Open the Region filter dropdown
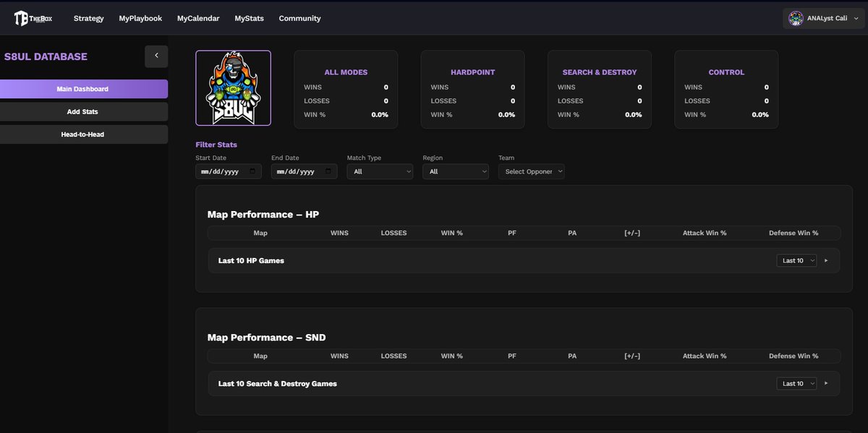This screenshot has width=868, height=433. coord(456,171)
